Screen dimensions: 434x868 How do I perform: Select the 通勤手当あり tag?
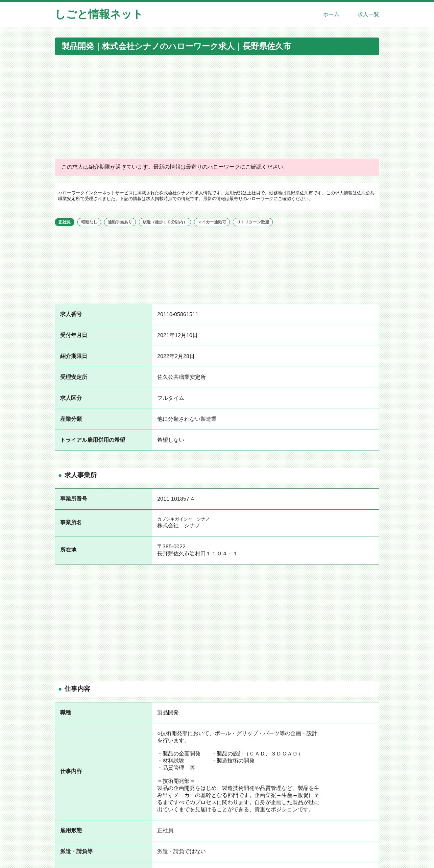pos(120,222)
